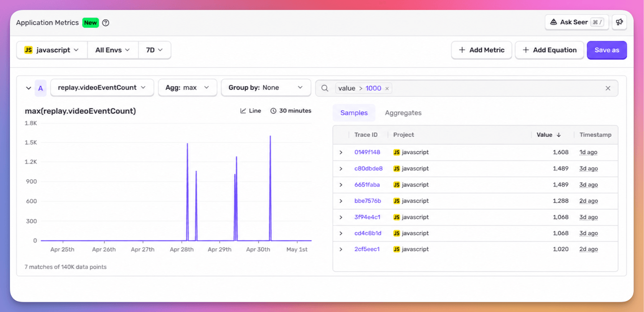This screenshot has width=644, height=312.
Task: Click the chart spike at Apr 28th
Action: tap(187, 192)
